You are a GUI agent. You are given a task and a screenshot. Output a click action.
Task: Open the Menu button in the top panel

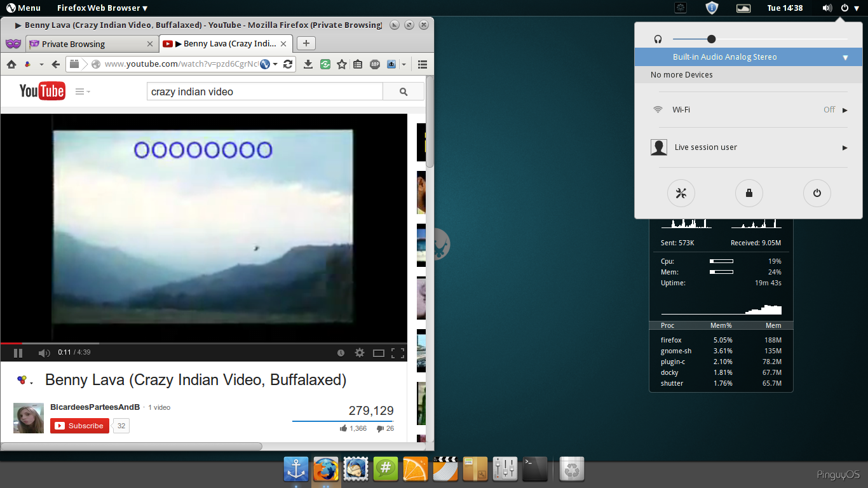[24, 8]
